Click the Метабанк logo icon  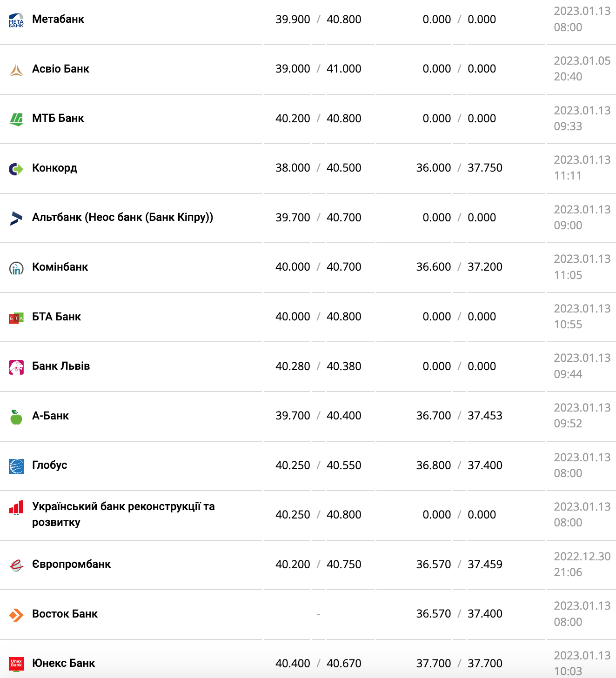(16, 20)
